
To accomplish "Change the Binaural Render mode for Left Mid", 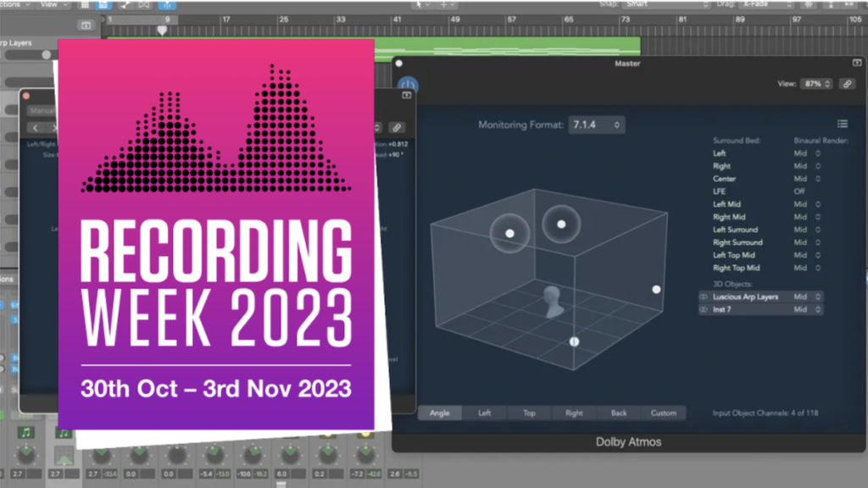I will coord(807,204).
